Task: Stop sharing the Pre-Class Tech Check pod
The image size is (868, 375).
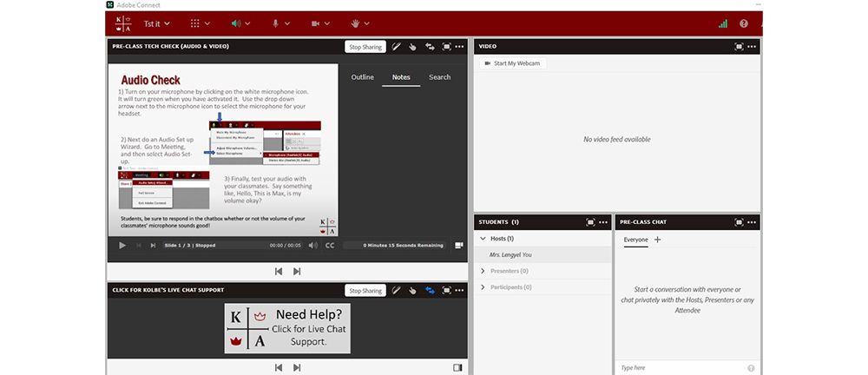Action: pos(365,47)
